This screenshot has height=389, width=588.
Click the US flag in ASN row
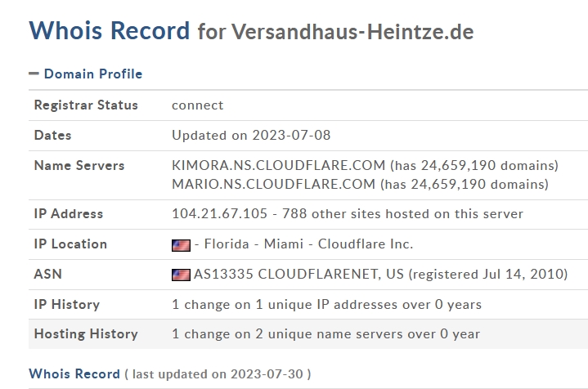181,275
